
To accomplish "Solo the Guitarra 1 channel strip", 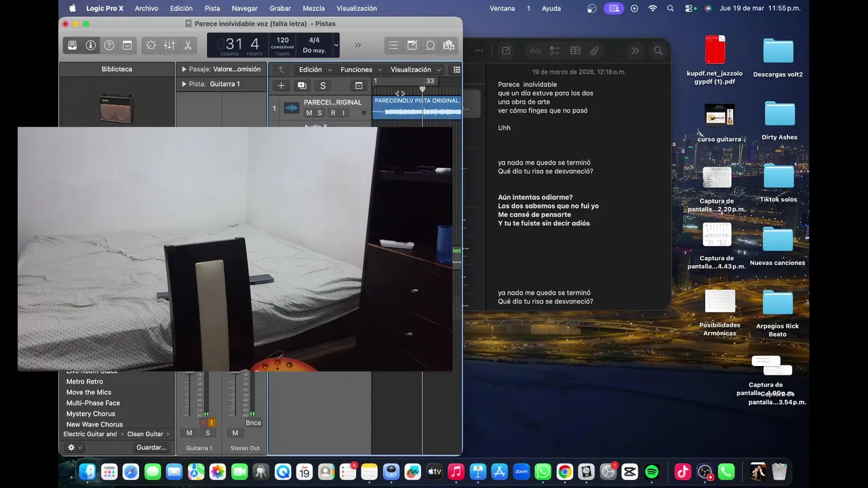I will 208,432.
